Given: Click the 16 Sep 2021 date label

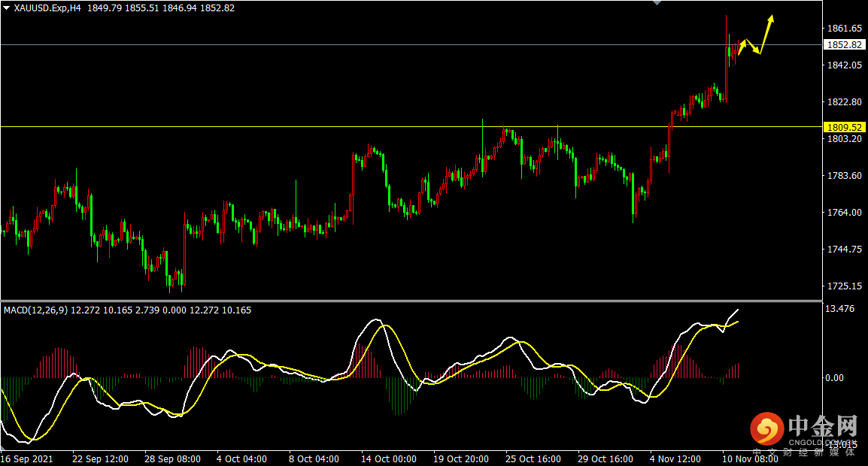Looking at the screenshot, I should 27,458.
